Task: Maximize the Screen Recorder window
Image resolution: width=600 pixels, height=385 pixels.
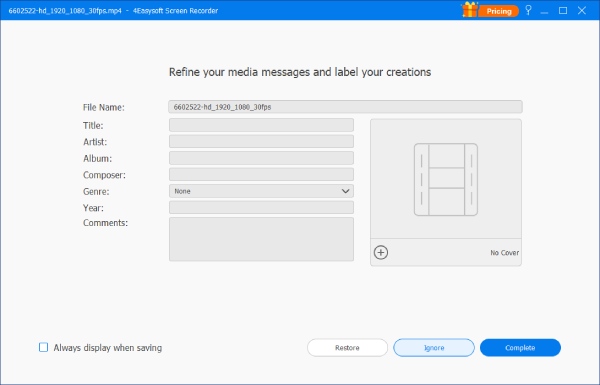Action: [563, 11]
